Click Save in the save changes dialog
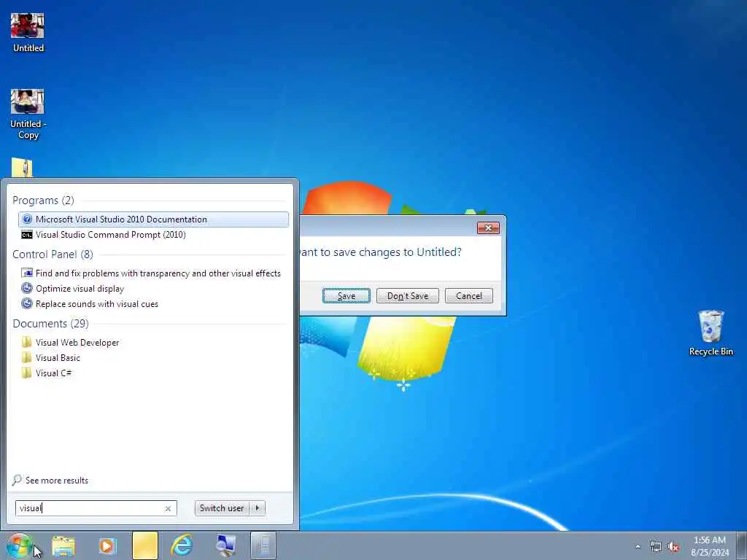The height and width of the screenshot is (560, 747). coord(347,296)
